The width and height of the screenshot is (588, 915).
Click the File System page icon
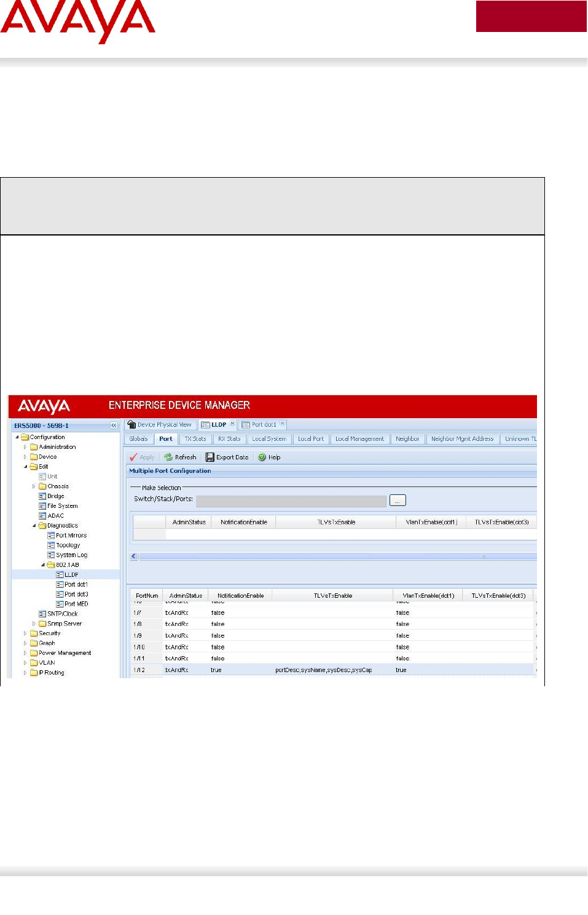[42, 506]
